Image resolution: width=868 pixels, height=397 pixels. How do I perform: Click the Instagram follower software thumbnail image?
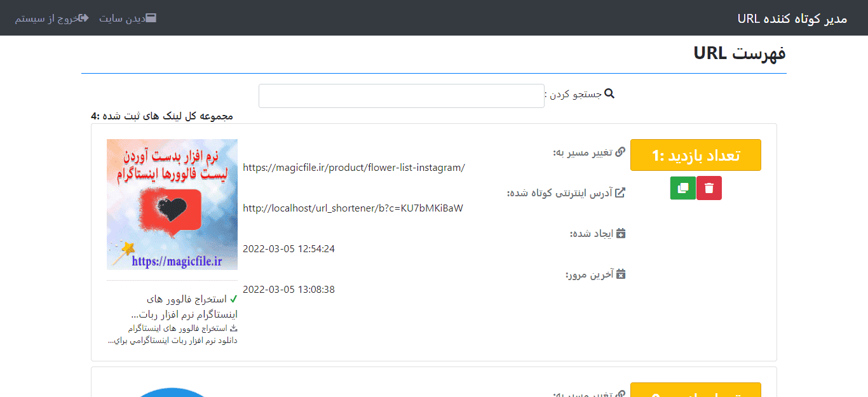point(172,205)
